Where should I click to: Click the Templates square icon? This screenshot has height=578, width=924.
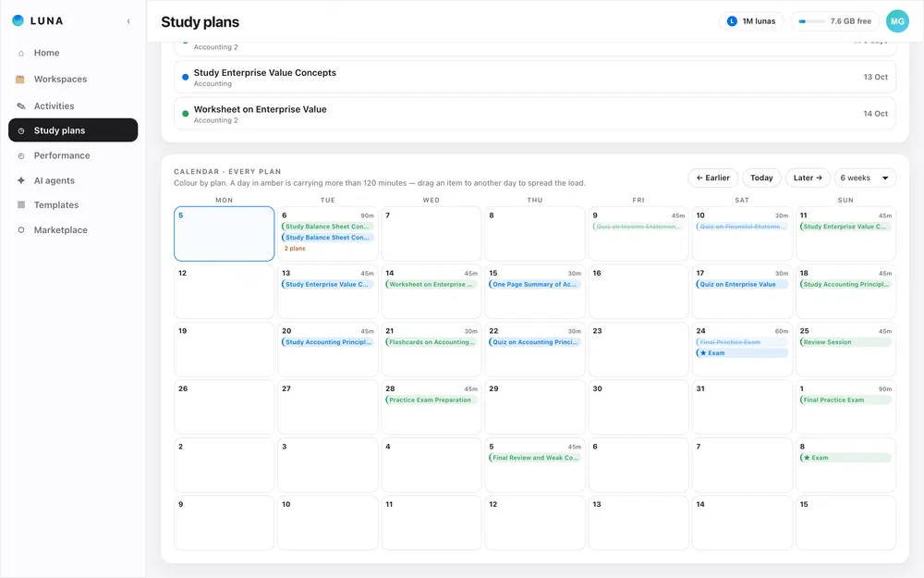(x=21, y=204)
